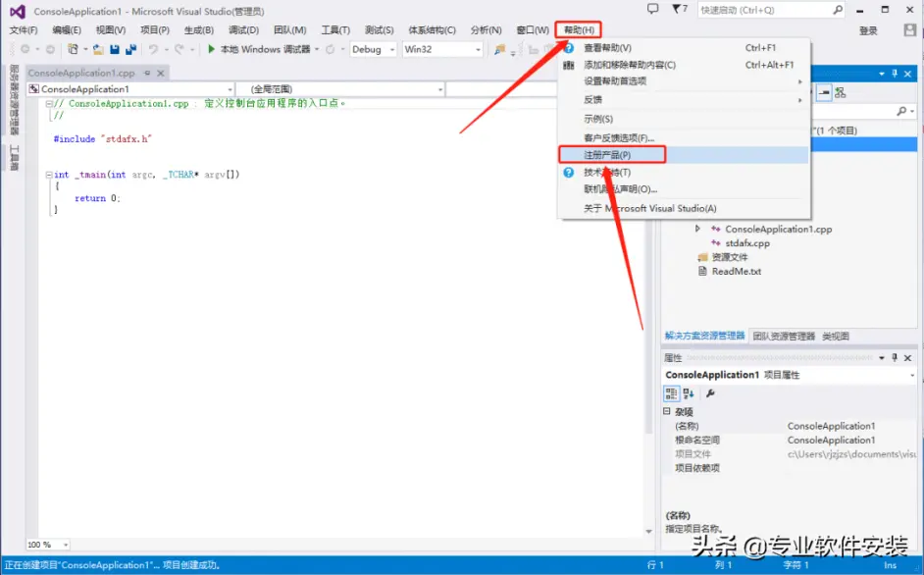This screenshot has width=924, height=575.
Task: Open the 视图(V) menu
Action: pyautogui.click(x=111, y=30)
